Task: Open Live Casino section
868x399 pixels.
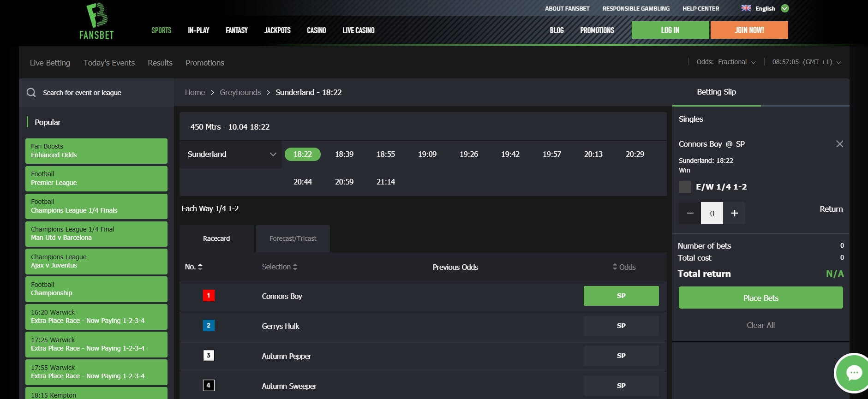Action: [x=359, y=30]
